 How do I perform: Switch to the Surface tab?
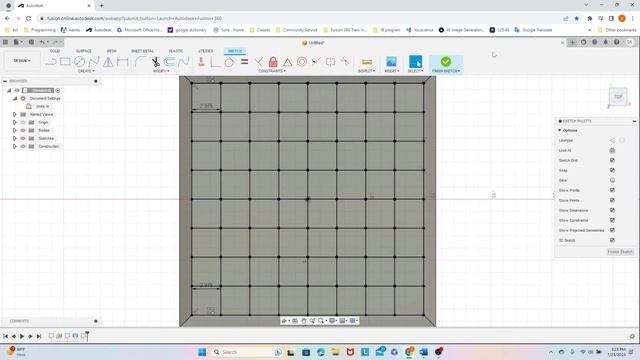83,51
